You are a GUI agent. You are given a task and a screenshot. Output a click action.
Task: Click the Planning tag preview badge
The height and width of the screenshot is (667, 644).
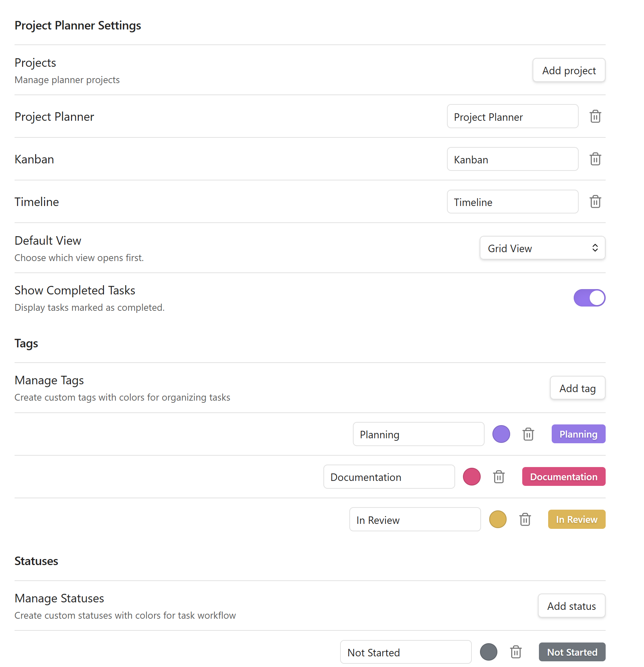coord(578,434)
